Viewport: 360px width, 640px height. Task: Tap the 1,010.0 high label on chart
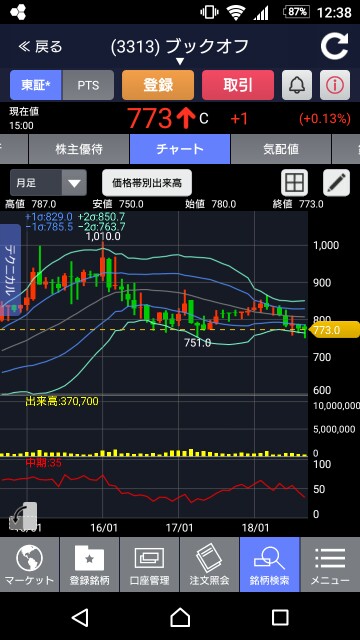coord(103,236)
